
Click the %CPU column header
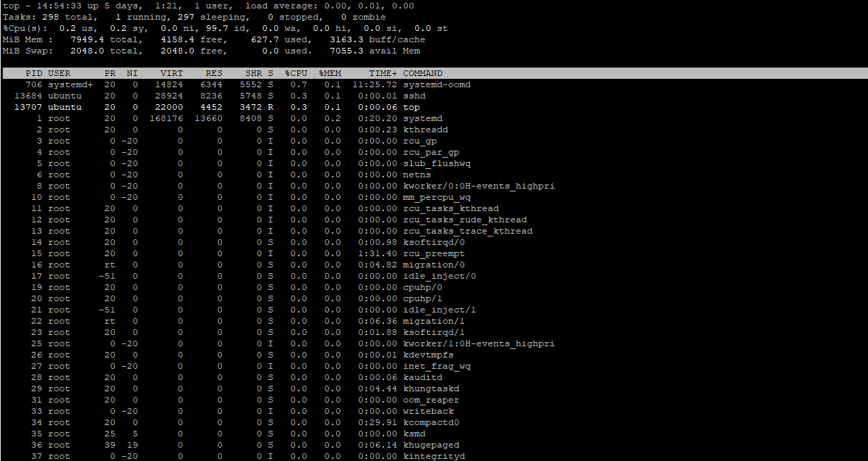[x=296, y=73]
